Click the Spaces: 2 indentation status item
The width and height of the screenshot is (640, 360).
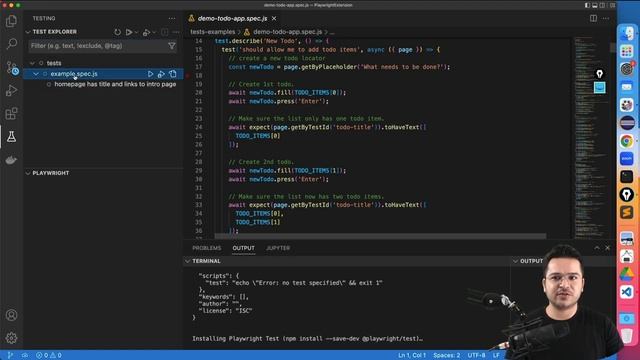click(447, 355)
